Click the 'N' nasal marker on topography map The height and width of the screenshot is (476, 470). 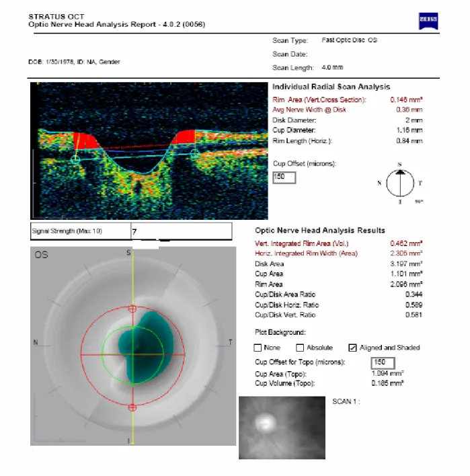[36, 342]
